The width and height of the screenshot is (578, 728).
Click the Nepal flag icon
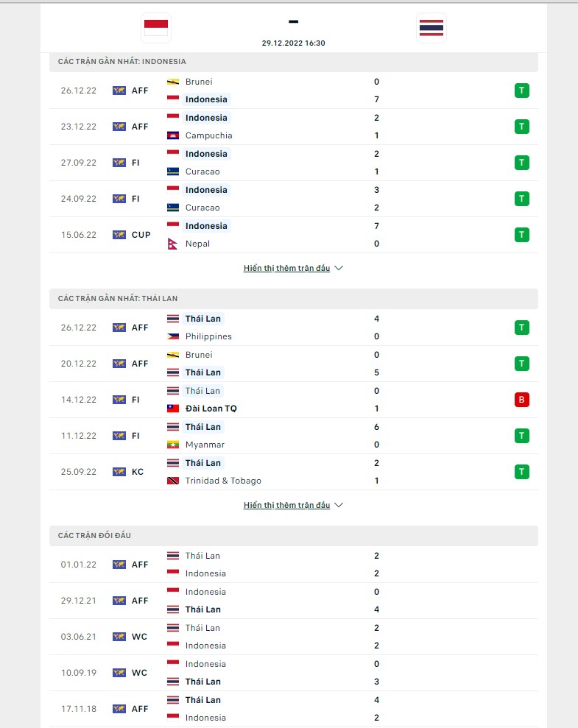[x=173, y=244]
